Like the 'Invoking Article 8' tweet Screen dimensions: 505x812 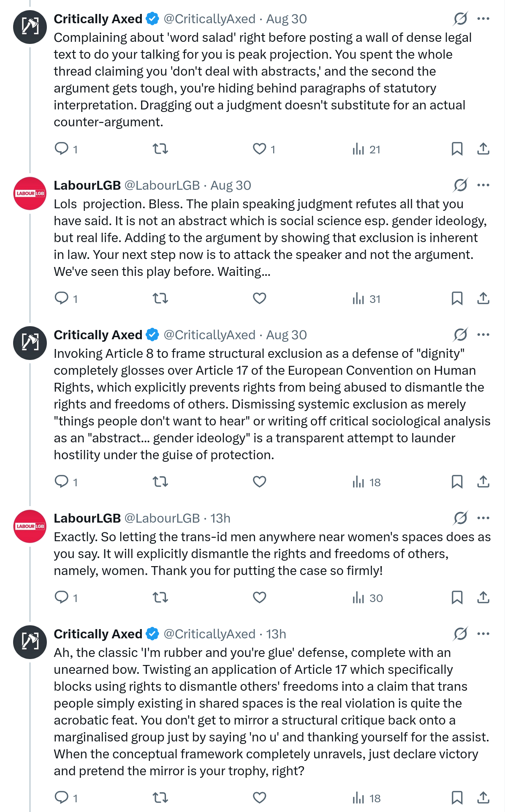click(x=259, y=482)
